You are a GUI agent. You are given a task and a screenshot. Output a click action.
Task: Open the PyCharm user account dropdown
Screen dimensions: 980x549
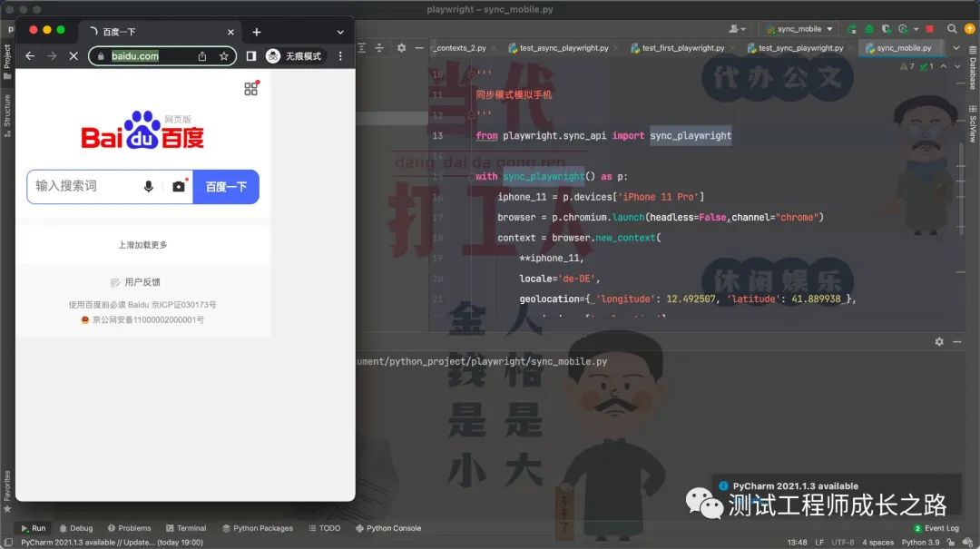click(737, 29)
